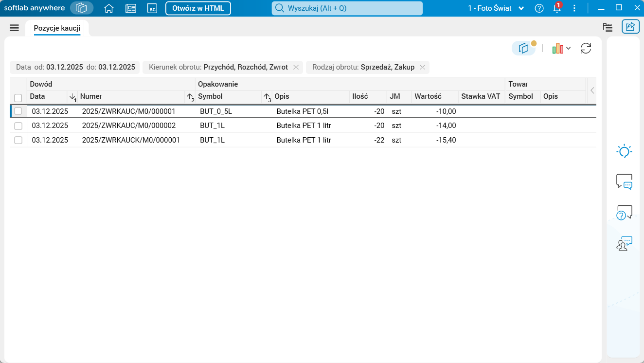Screen dimensions: 644x363
Task: Open the chat messages icon in sidebar
Action: coord(624,181)
